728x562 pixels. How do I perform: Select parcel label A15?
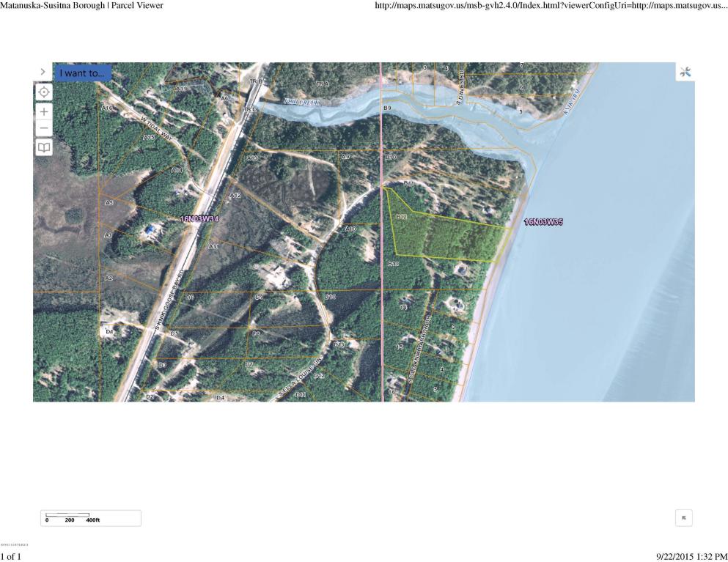point(149,138)
